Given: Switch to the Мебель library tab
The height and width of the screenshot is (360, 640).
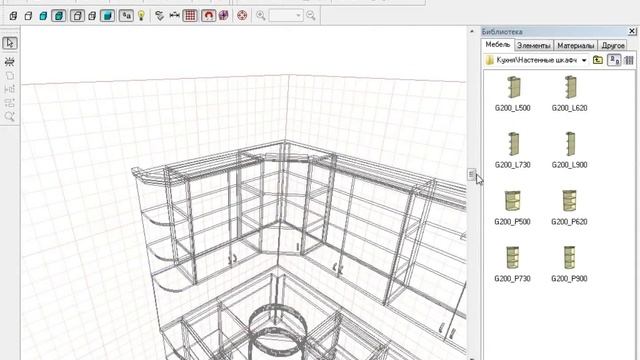Looking at the screenshot, I should point(498,45).
